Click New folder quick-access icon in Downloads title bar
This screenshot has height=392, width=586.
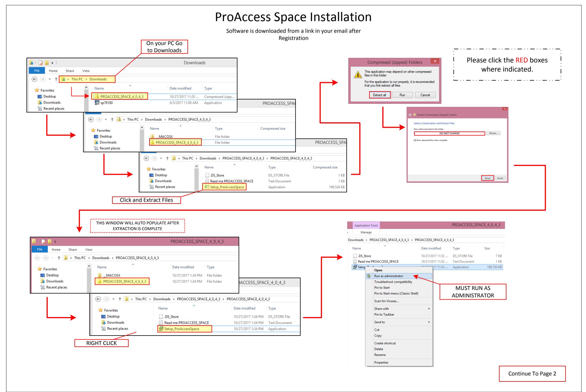47,63
